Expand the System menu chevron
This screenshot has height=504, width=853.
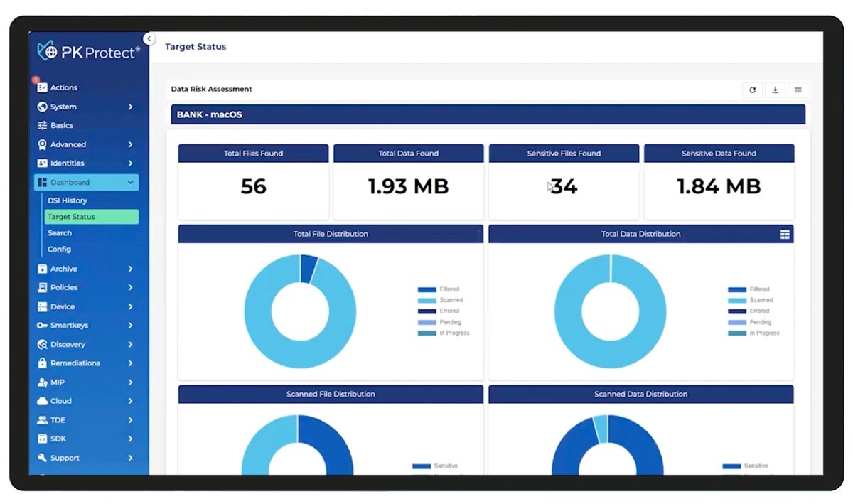click(x=130, y=107)
